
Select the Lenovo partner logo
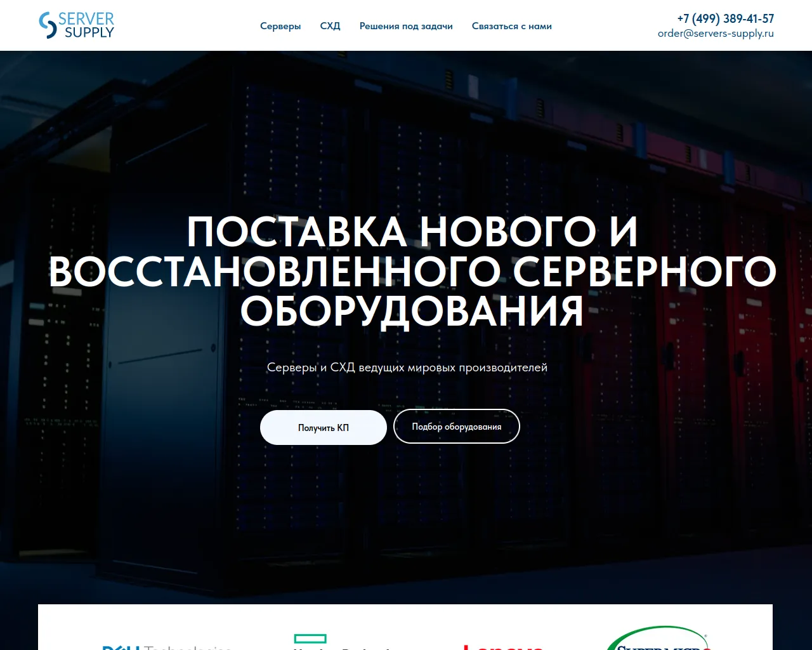pyautogui.click(x=503, y=647)
